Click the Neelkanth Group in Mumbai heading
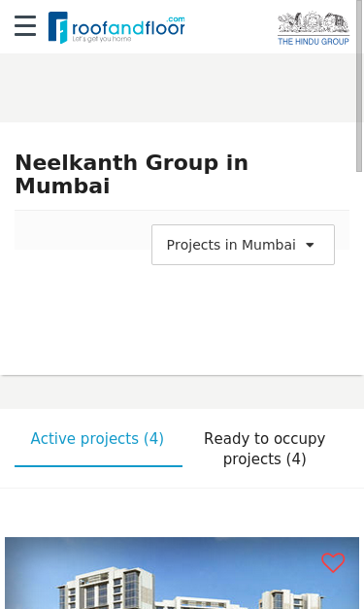The width and height of the screenshot is (364, 609). point(132,174)
